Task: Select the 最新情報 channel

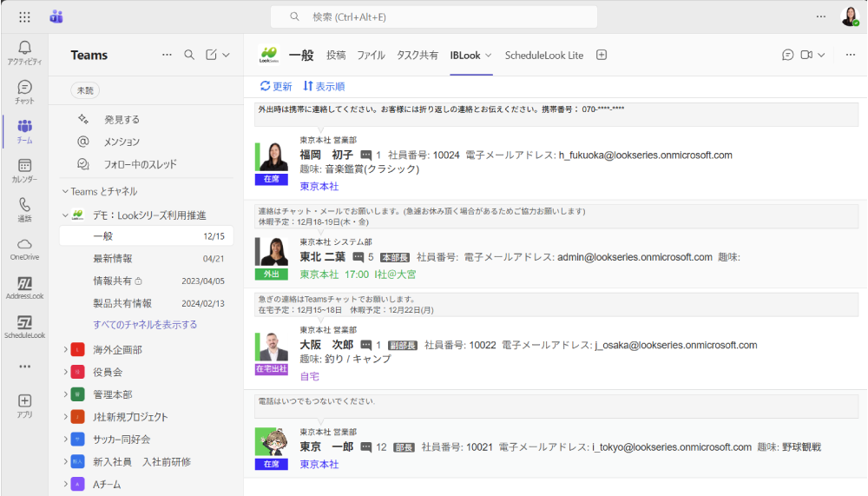Action: coord(113,258)
